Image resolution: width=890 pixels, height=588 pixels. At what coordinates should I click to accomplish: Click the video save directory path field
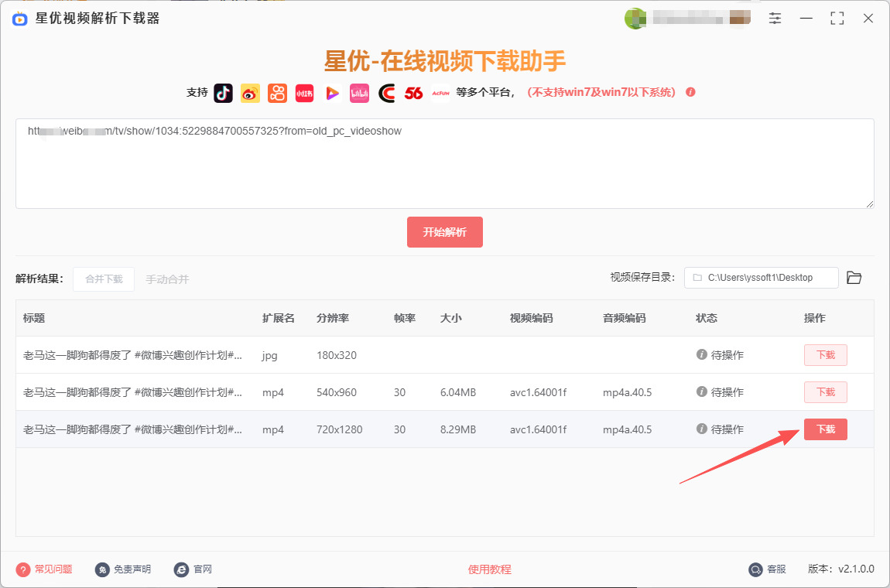762,278
